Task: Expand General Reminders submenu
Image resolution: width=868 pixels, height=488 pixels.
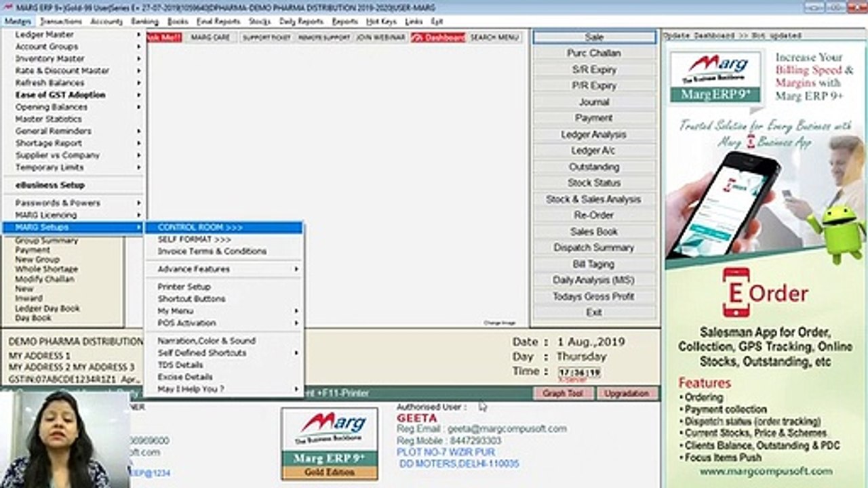Action: [x=74, y=131]
